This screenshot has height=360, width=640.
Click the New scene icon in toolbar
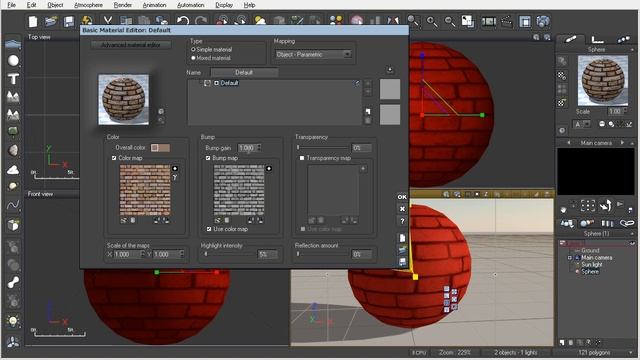pos(33,21)
